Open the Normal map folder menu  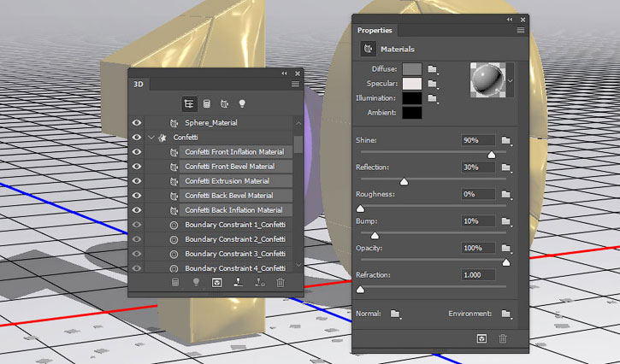(395, 314)
